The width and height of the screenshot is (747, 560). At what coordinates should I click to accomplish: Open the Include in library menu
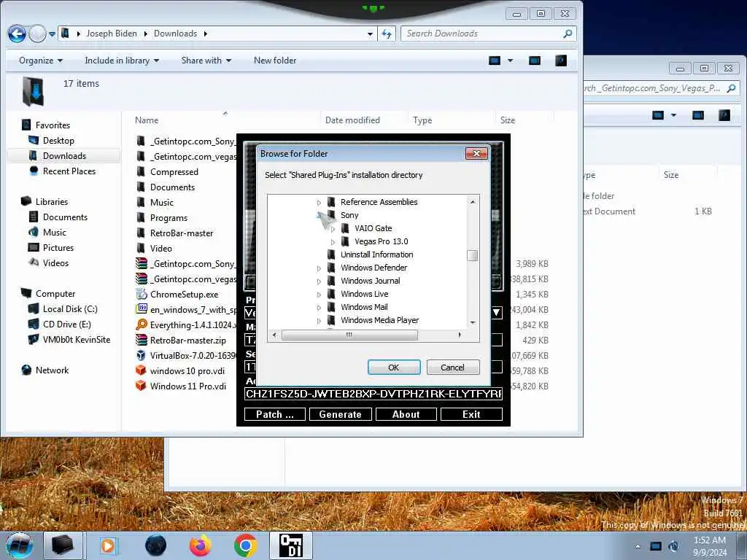pyautogui.click(x=122, y=61)
